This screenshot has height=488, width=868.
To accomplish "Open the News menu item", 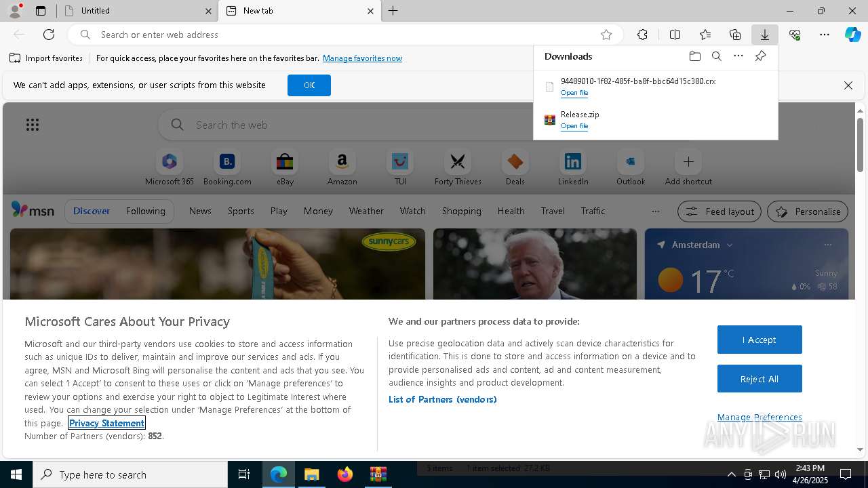I will (x=200, y=211).
